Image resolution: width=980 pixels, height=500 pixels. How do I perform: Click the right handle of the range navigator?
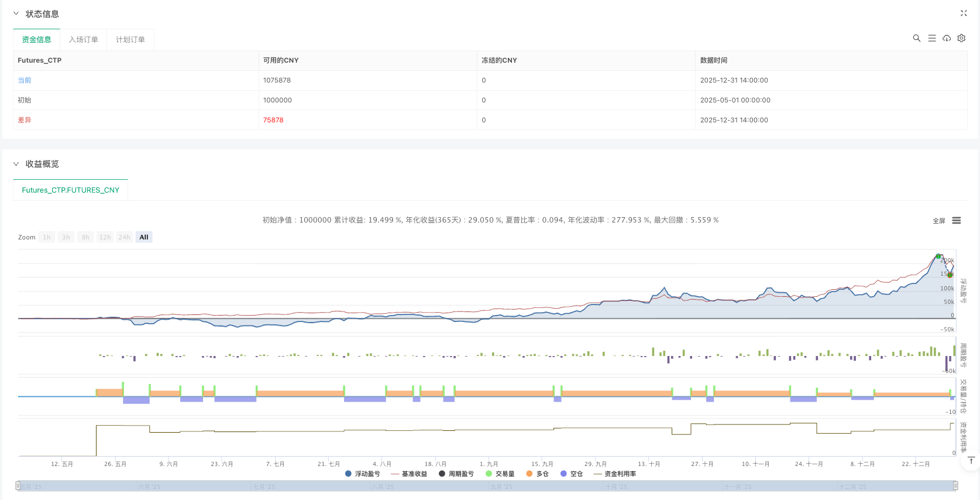point(955,485)
